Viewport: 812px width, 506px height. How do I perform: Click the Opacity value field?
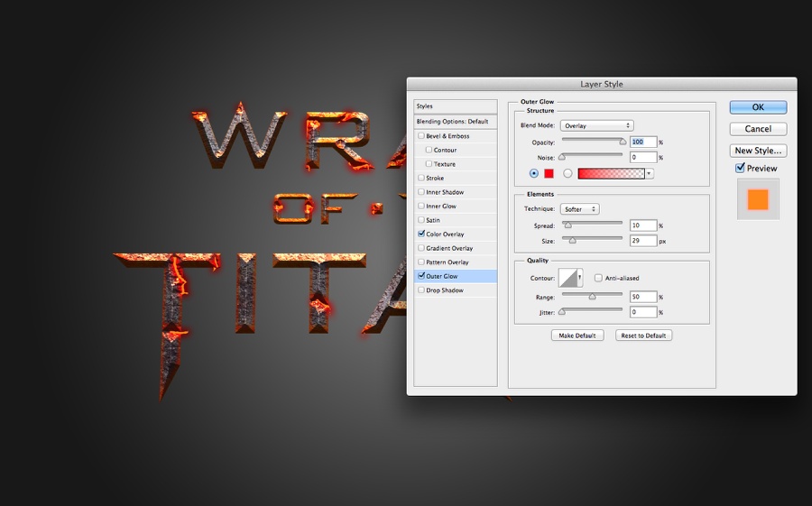coord(643,142)
